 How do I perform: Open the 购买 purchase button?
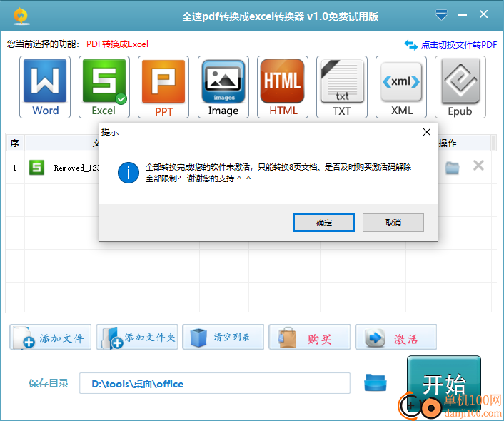coord(310,337)
